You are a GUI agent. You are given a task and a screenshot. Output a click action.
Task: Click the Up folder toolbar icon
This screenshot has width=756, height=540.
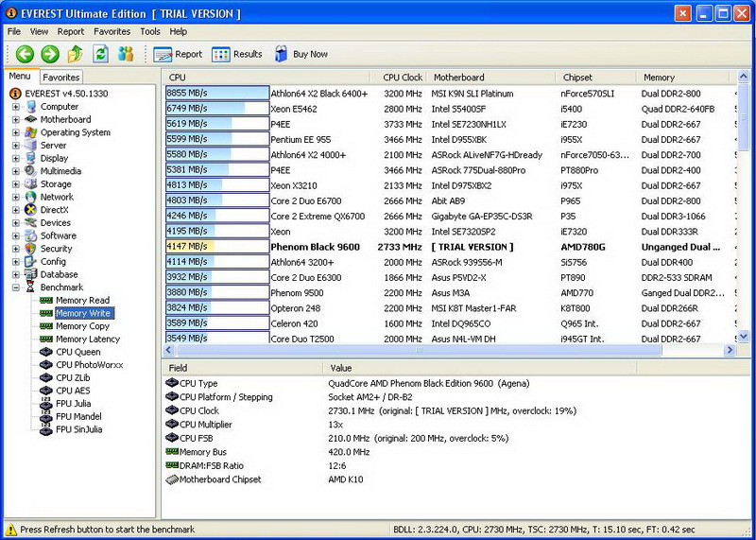pyautogui.click(x=76, y=54)
